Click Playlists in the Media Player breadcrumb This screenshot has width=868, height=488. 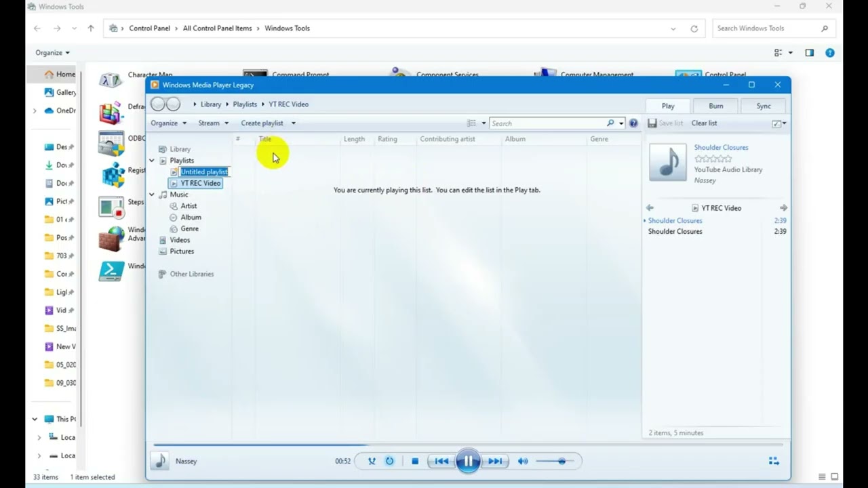[245, 104]
